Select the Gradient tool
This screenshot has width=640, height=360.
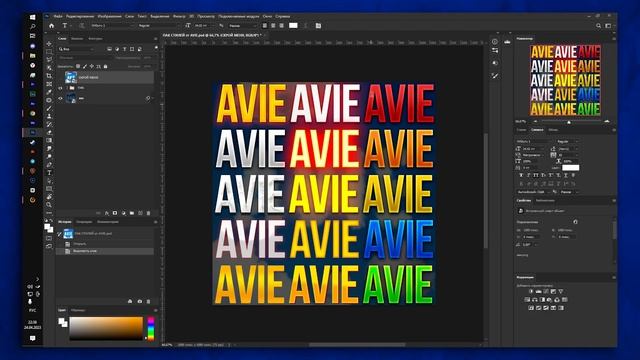[x=49, y=140]
